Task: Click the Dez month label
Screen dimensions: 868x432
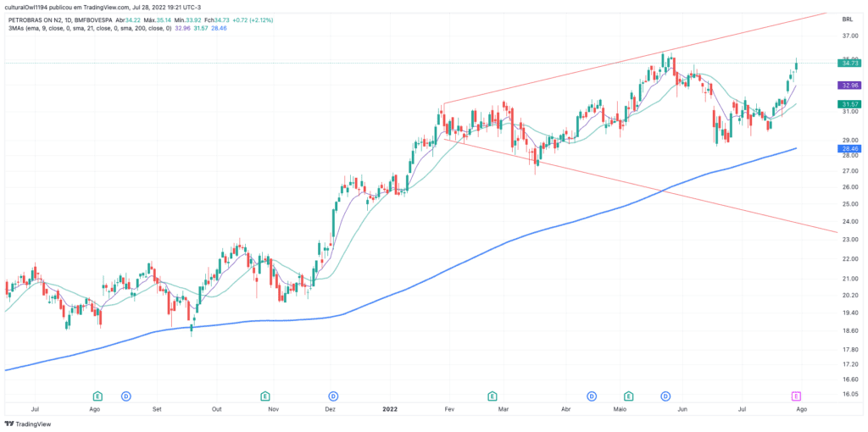Action: [x=331, y=410]
